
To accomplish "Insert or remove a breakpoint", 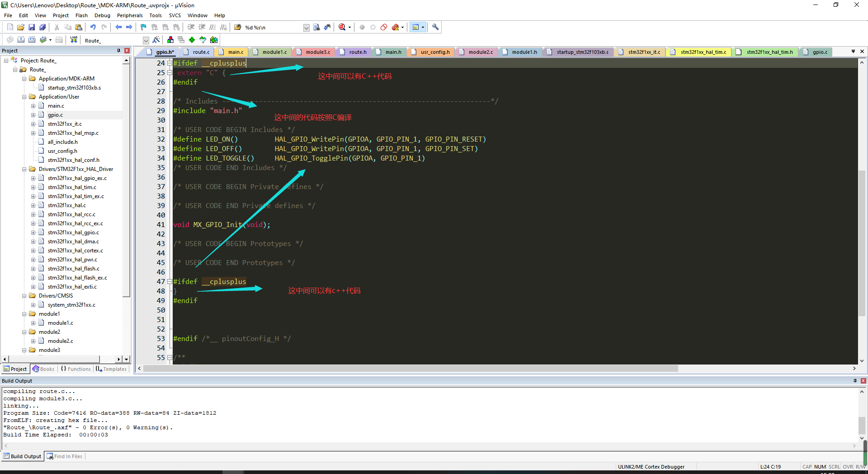I will point(362,27).
